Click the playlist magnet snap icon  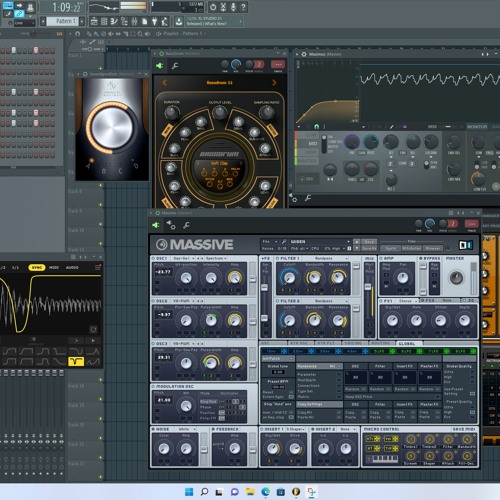coord(78,34)
